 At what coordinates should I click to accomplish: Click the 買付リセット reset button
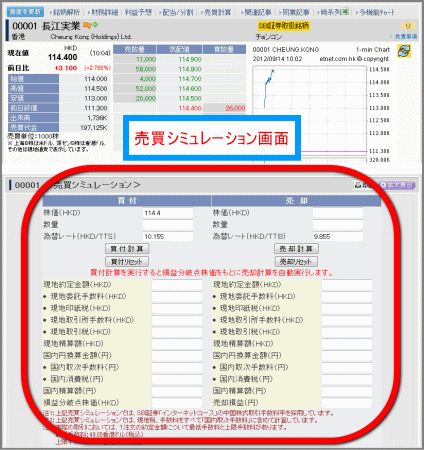tap(127, 261)
